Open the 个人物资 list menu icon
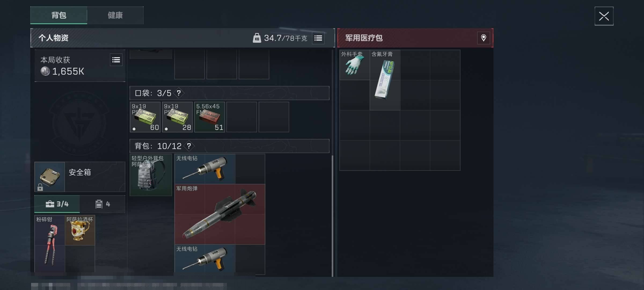 (318, 38)
